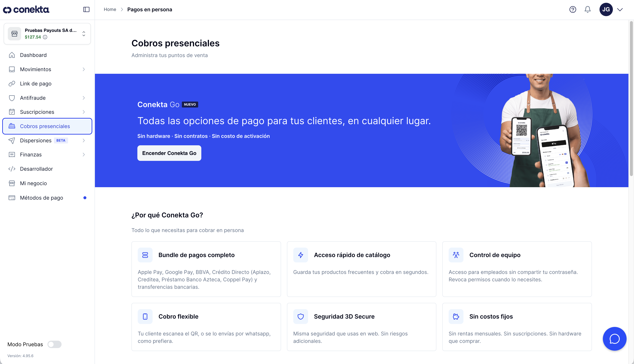Toggle the Modo Pruebas switch
634x364 pixels.
tap(55, 344)
